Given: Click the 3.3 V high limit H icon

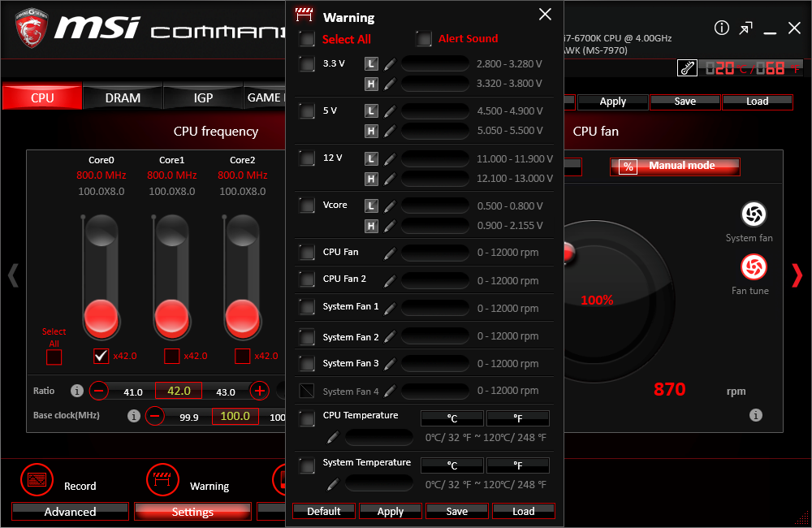Looking at the screenshot, I should 371,84.
